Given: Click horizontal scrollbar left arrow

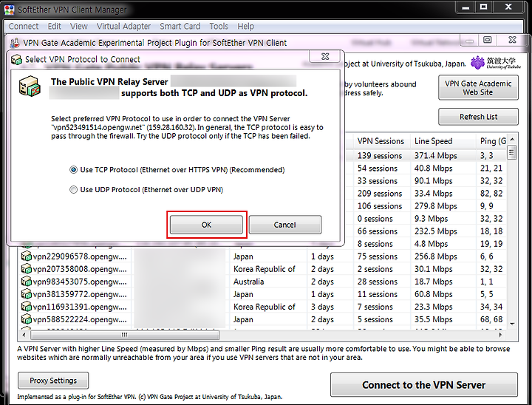Looking at the screenshot, I should (24, 335).
